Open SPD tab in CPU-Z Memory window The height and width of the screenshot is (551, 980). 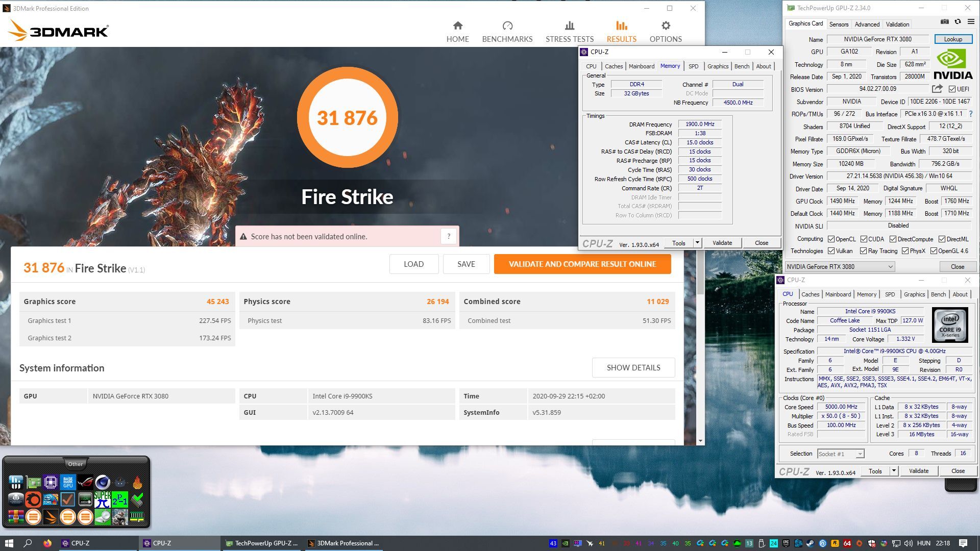(x=693, y=66)
